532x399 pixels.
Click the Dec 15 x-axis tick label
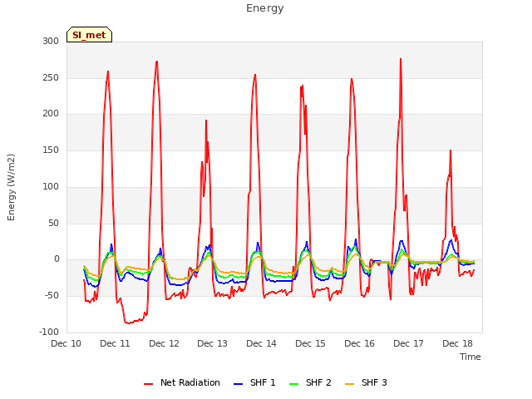(x=310, y=343)
